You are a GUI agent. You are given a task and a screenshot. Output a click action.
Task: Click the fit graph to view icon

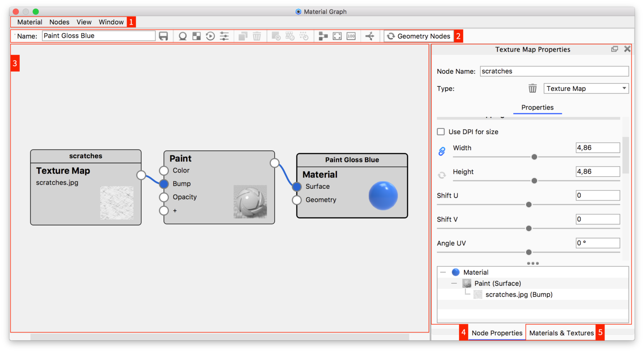coord(337,36)
